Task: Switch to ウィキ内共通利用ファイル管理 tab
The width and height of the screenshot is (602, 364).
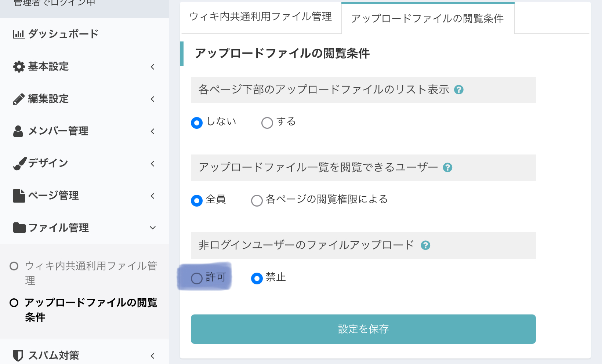Action: tap(261, 17)
